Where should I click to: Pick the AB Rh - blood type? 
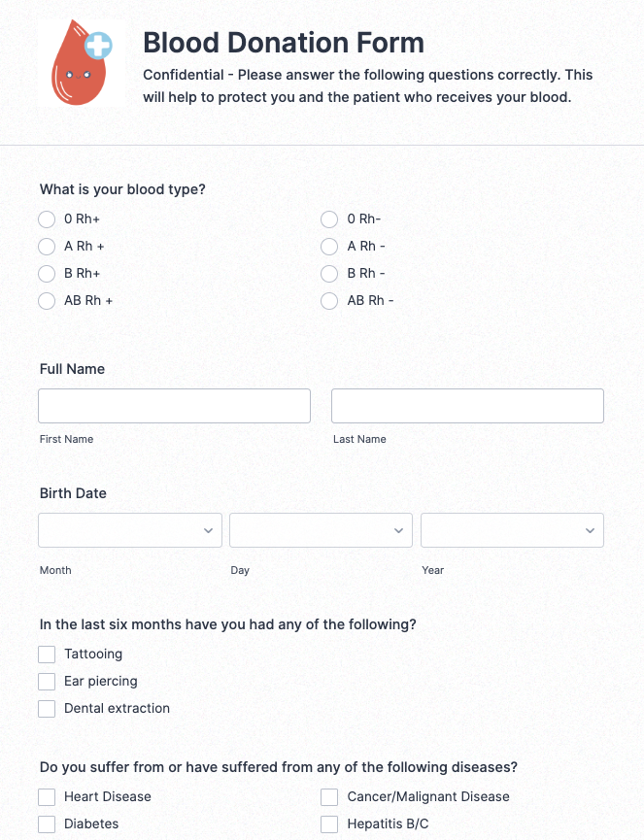328,300
